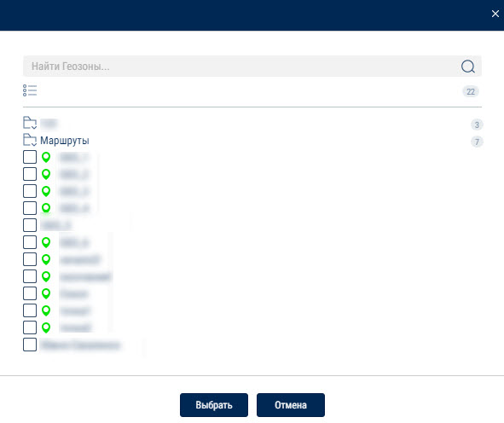Click the first folder icon above Маршруты
This screenshot has width=504, height=423.
[30, 123]
